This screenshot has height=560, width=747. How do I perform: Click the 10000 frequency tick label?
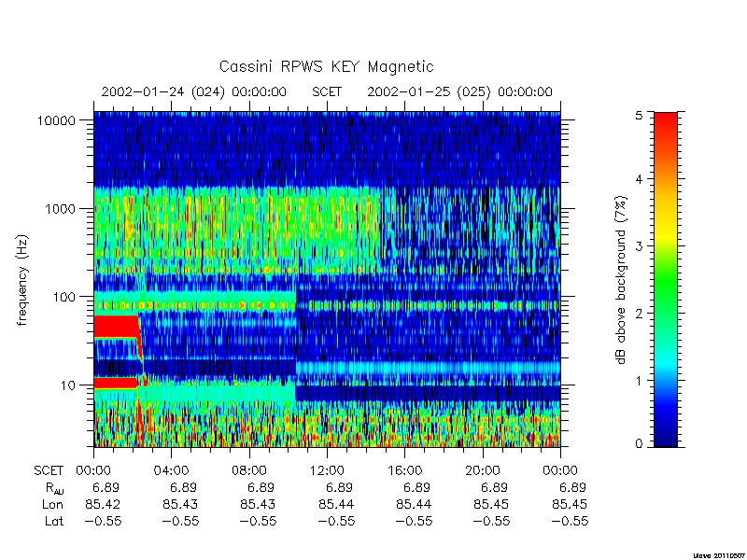pyautogui.click(x=56, y=120)
